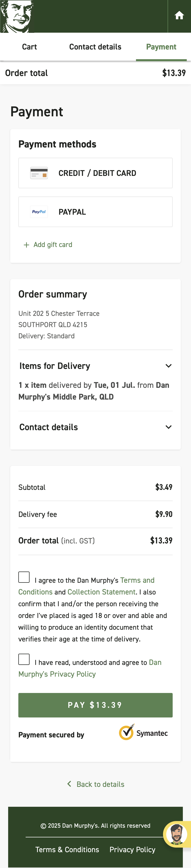Check the Terms and Conditions agreement checkbox
This screenshot has height=868, width=191.
[24, 577]
